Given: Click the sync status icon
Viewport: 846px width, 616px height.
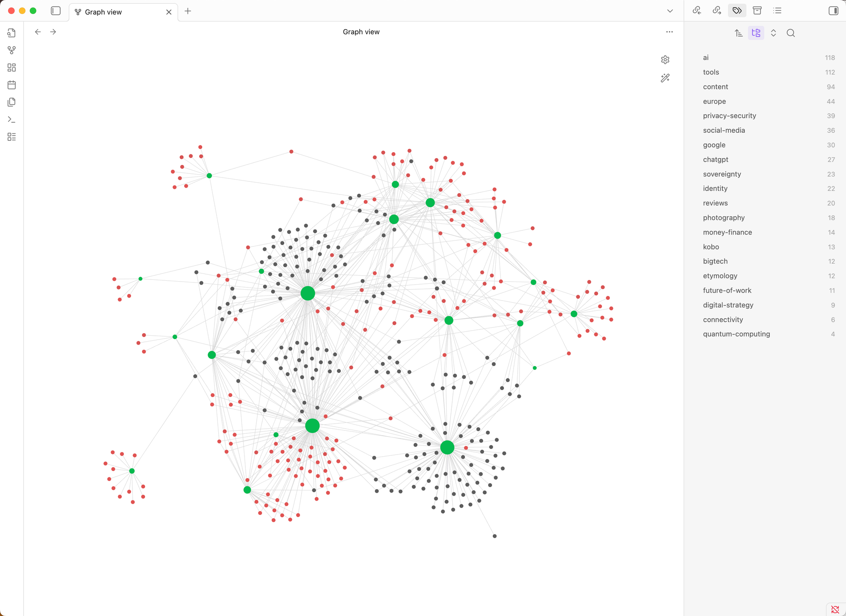Looking at the screenshot, I should coord(835,609).
